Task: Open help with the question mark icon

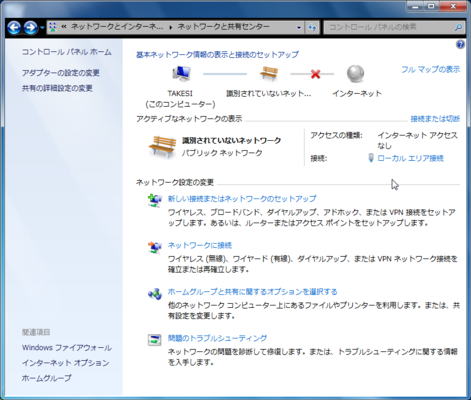Action: click(x=460, y=44)
